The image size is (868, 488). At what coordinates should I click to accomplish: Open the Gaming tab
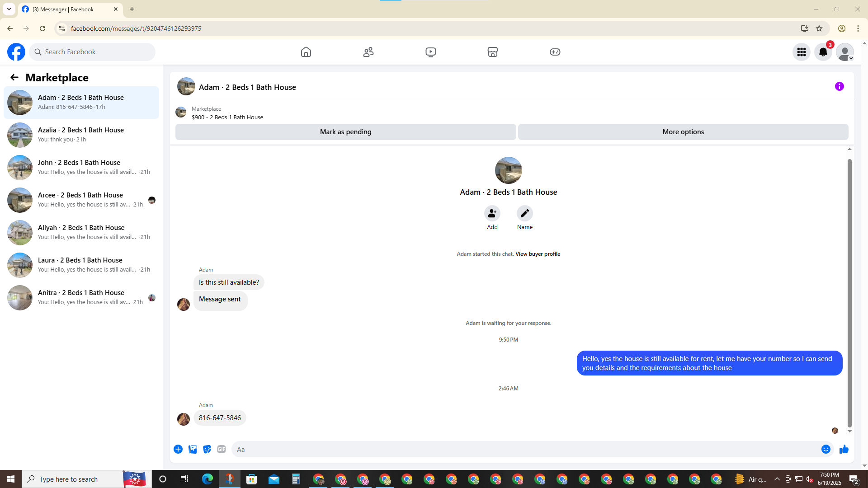[555, 52]
